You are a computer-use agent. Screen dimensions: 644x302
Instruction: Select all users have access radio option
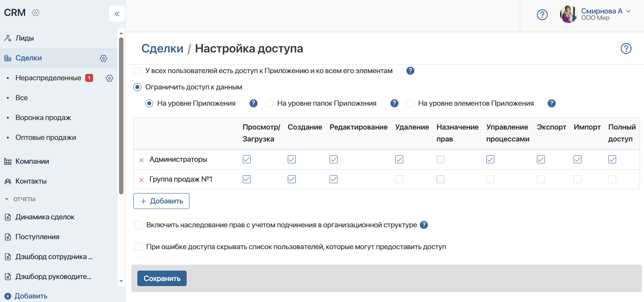pos(137,71)
